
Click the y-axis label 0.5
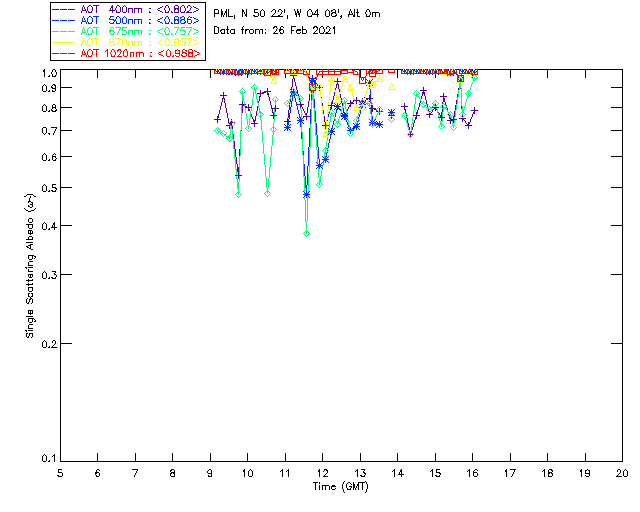click(x=49, y=188)
